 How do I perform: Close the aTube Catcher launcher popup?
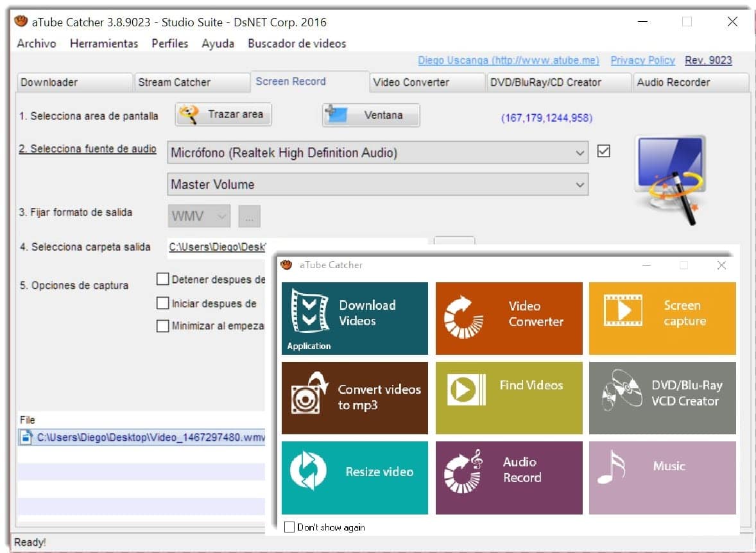pyautogui.click(x=721, y=265)
